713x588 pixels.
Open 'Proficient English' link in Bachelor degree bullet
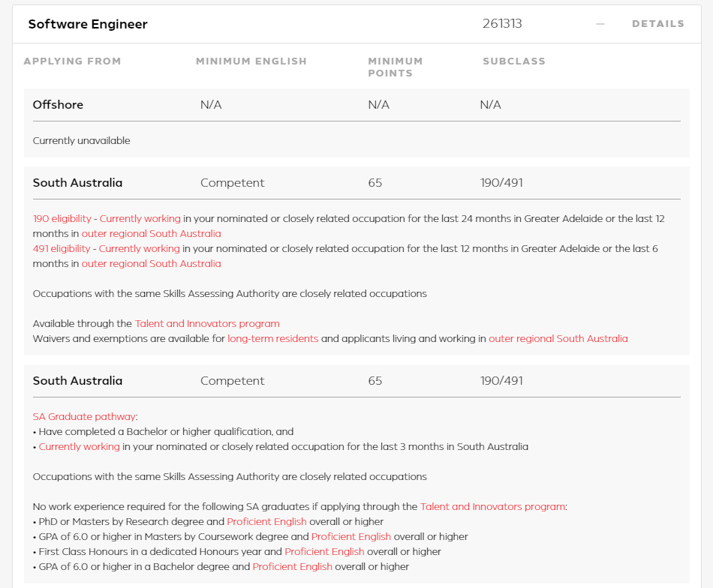click(292, 567)
